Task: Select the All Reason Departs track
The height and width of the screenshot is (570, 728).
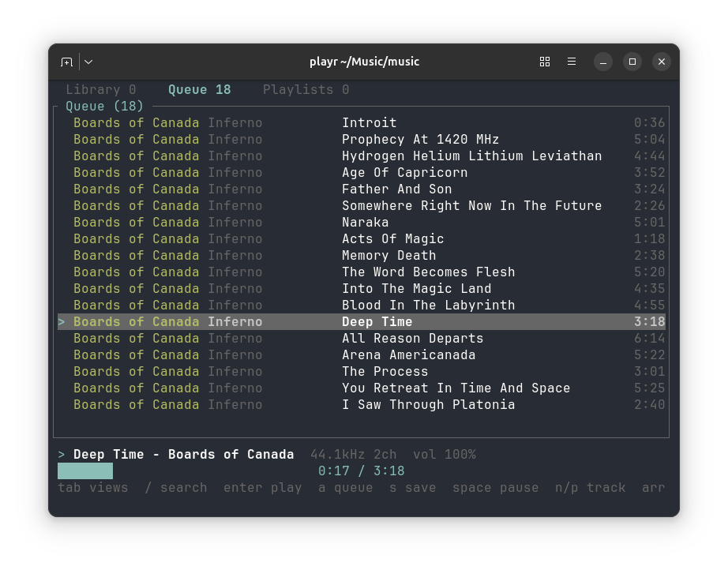Action: (x=361, y=339)
